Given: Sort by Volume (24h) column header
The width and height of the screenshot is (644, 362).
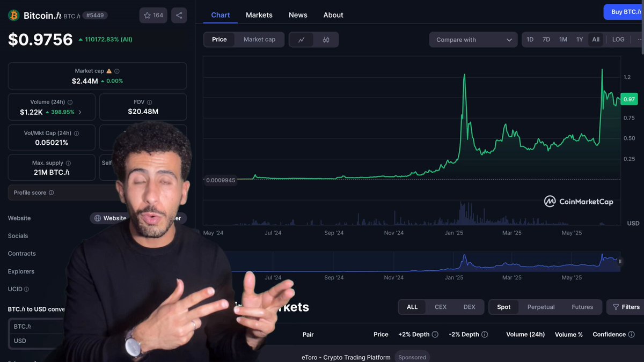Looking at the screenshot, I should (x=525, y=334).
